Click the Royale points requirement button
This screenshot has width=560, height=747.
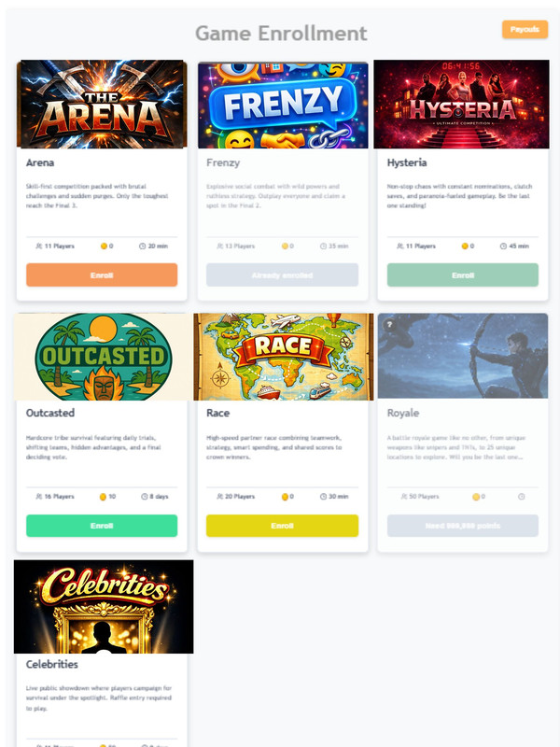pos(463,526)
